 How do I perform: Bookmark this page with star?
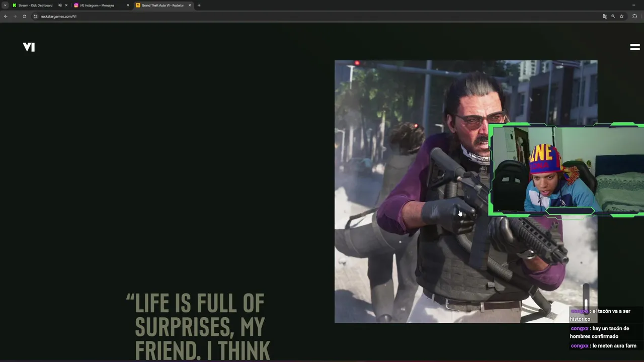(x=621, y=16)
